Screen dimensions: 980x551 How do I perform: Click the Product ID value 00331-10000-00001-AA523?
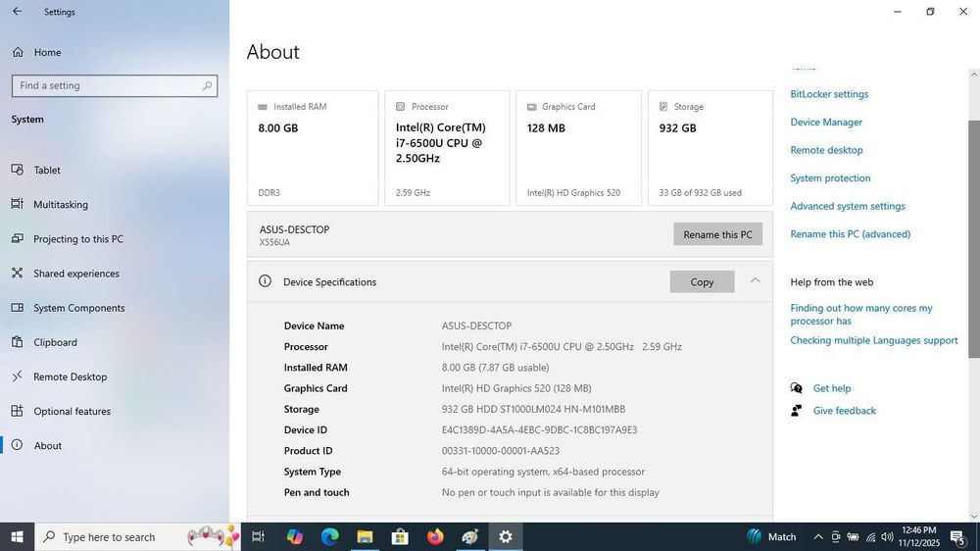tap(501, 451)
